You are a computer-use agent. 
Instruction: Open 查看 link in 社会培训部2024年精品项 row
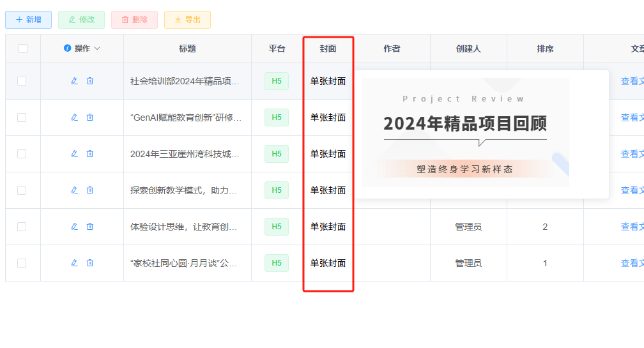pyautogui.click(x=632, y=81)
